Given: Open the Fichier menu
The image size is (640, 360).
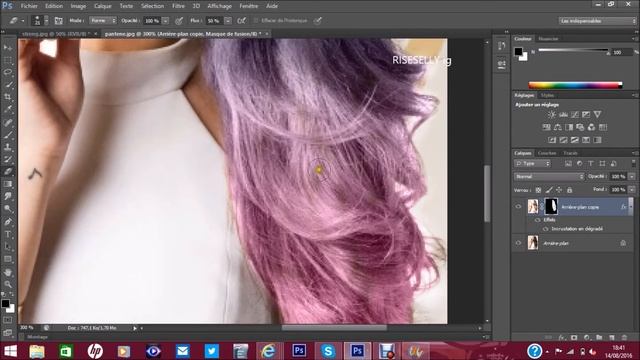Looking at the screenshot, I should (x=29, y=6).
